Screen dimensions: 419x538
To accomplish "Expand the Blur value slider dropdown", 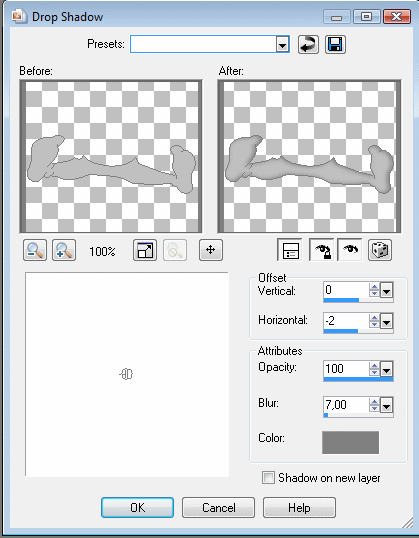I will tap(386, 406).
